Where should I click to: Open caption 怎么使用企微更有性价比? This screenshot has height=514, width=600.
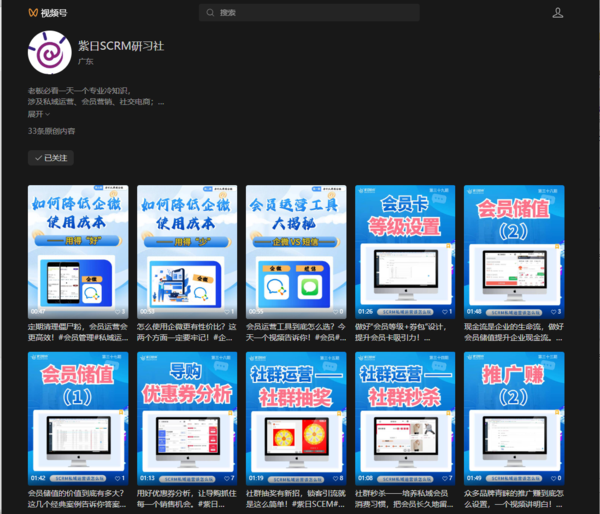point(187,332)
